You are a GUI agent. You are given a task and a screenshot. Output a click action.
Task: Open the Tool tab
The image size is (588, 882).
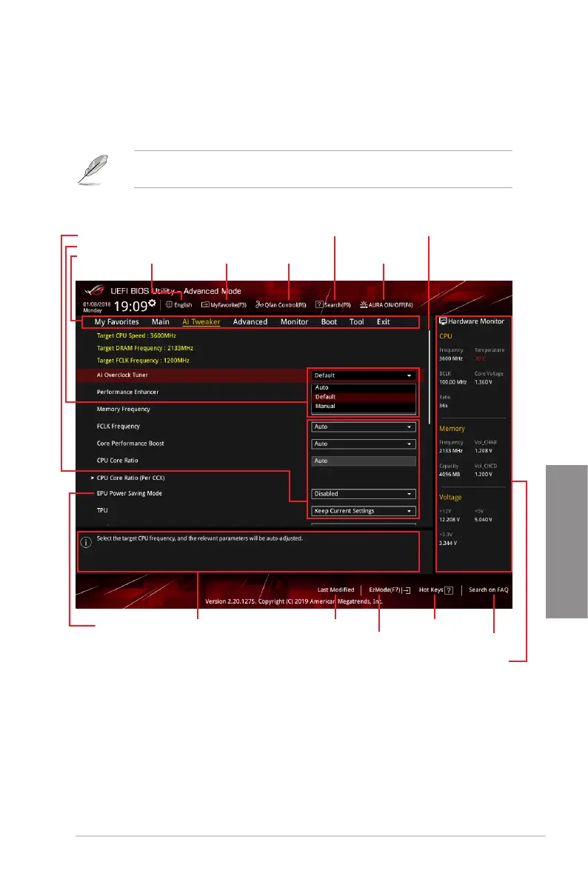pos(357,321)
